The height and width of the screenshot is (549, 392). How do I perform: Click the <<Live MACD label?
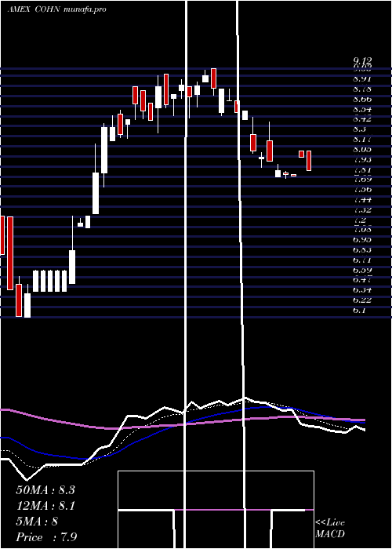(x=330, y=529)
